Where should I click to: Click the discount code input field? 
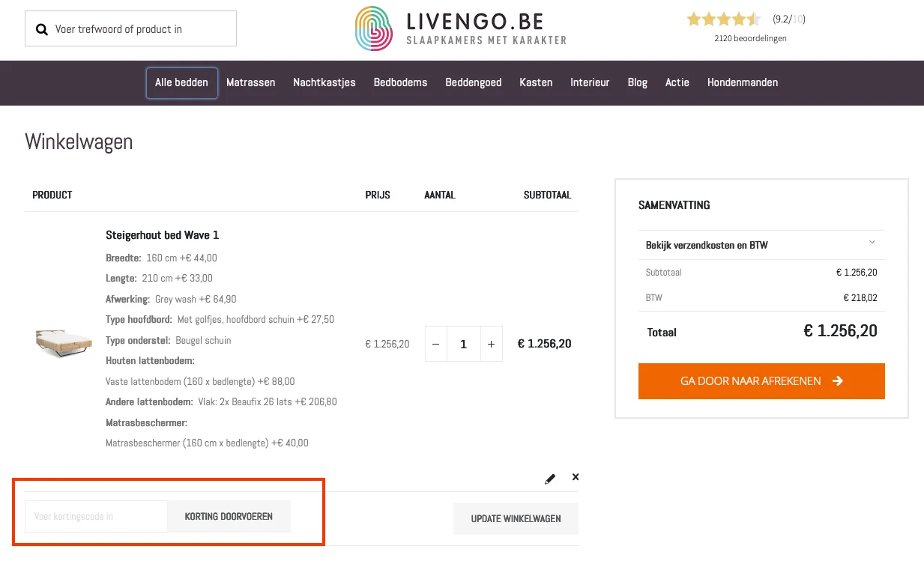(x=96, y=516)
